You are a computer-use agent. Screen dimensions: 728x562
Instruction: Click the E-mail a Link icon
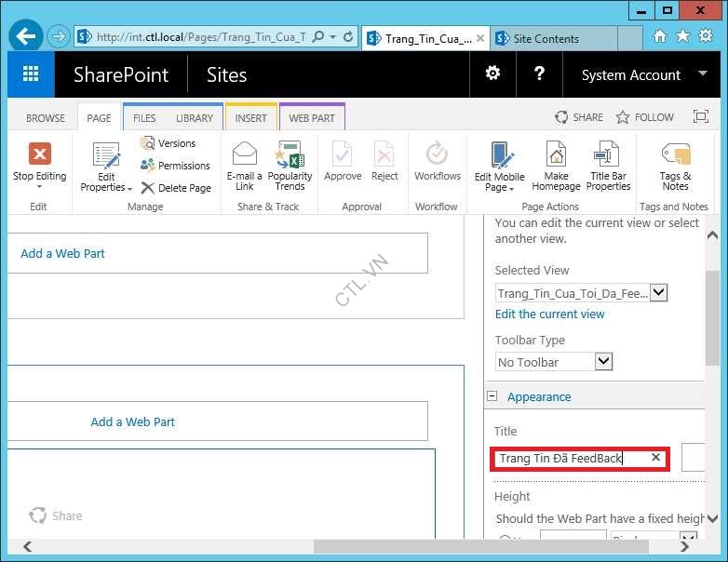(244, 154)
